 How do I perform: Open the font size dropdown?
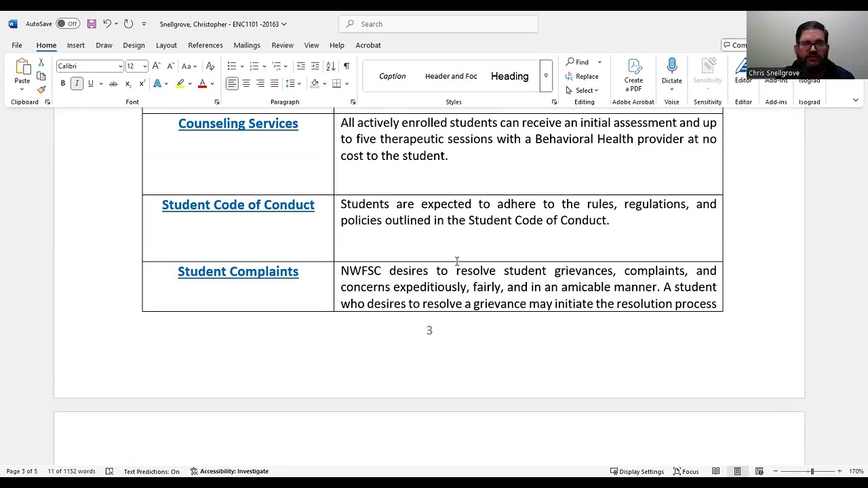tap(144, 66)
